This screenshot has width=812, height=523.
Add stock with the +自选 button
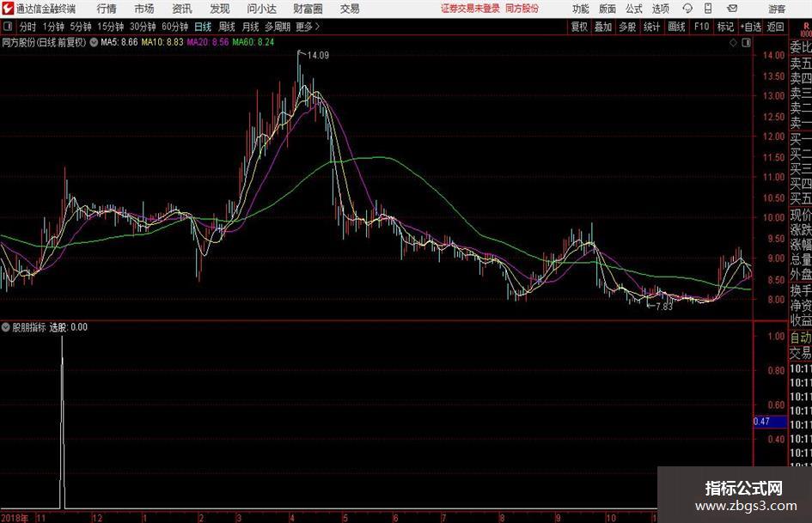(750, 27)
